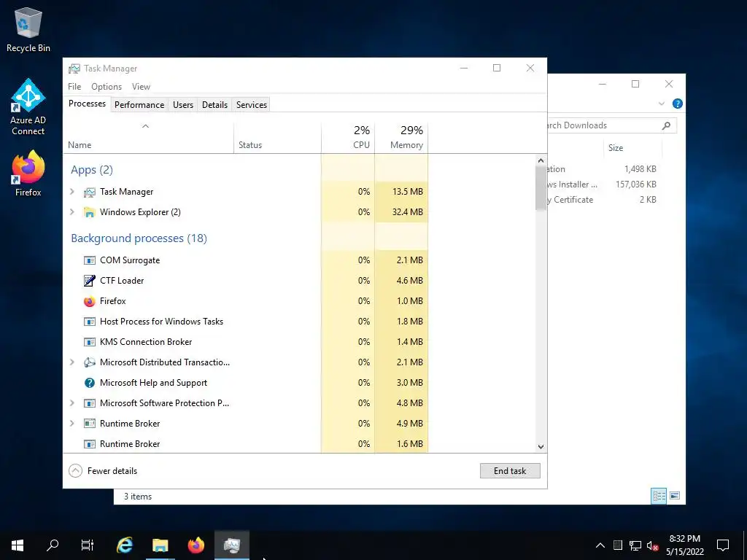The width and height of the screenshot is (747, 560).
Task: Sort processes by Memory column
Action: click(402, 137)
